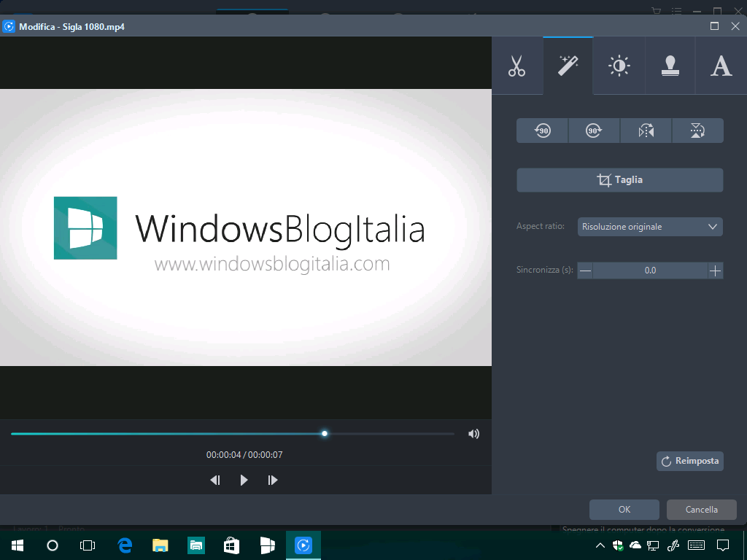747x560 pixels.
Task: Open the watermark stamp tab
Action: [670, 66]
